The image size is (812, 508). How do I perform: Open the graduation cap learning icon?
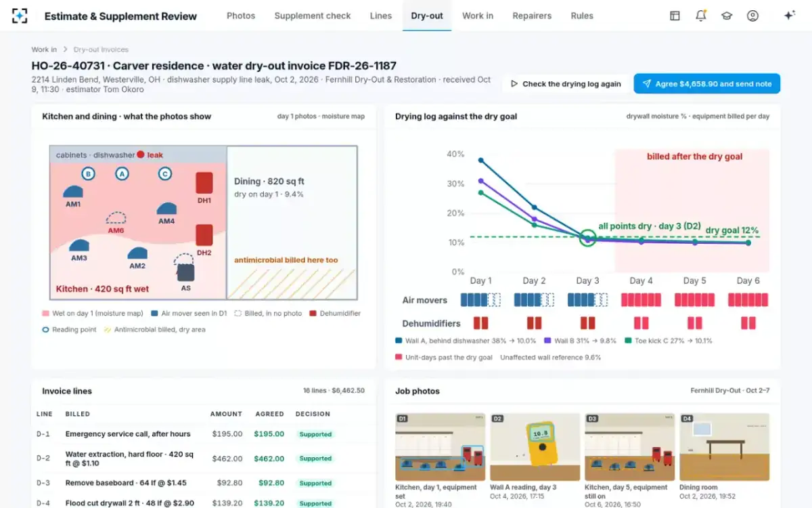coord(727,16)
